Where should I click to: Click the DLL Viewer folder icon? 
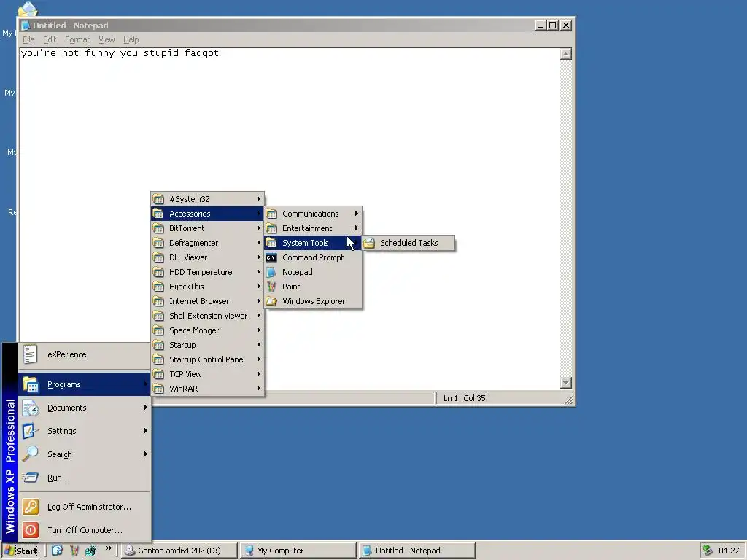(x=158, y=257)
